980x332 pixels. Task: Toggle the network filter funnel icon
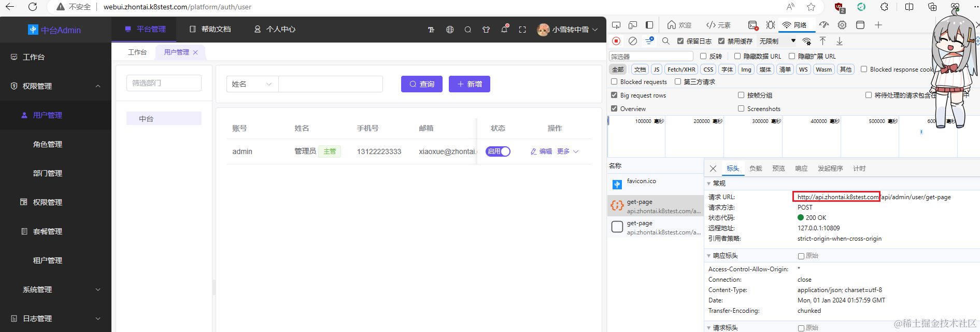pos(649,40)
